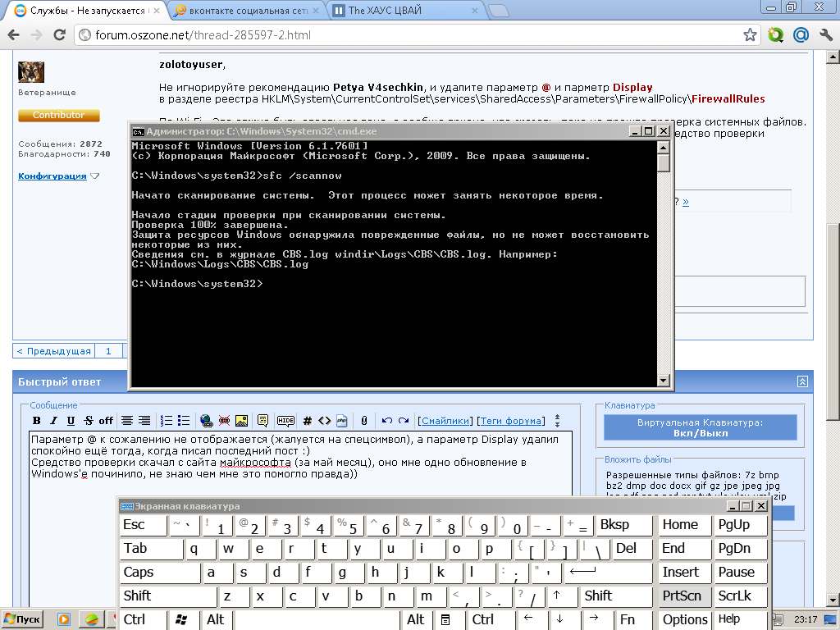Click the PrtScn key on the on-screen keyboard

pyautogui.click(x=685, y=596)
